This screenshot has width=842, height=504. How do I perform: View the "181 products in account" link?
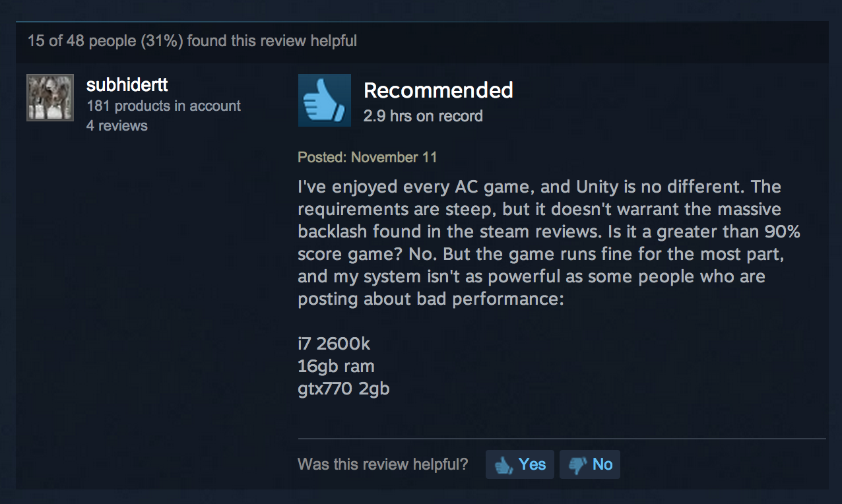point(164,106)
